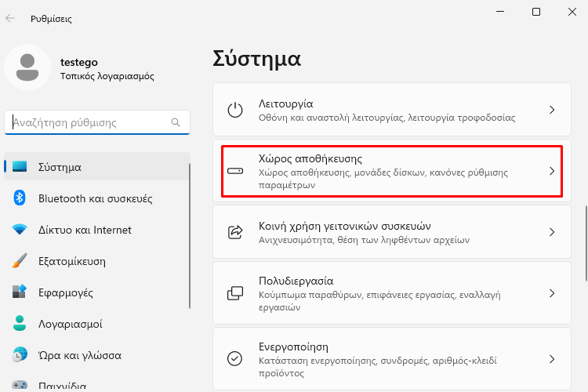Click the Wi-Fi icon for Δίκτυο και Internet
588x392 pixels.
click(20, 229)
